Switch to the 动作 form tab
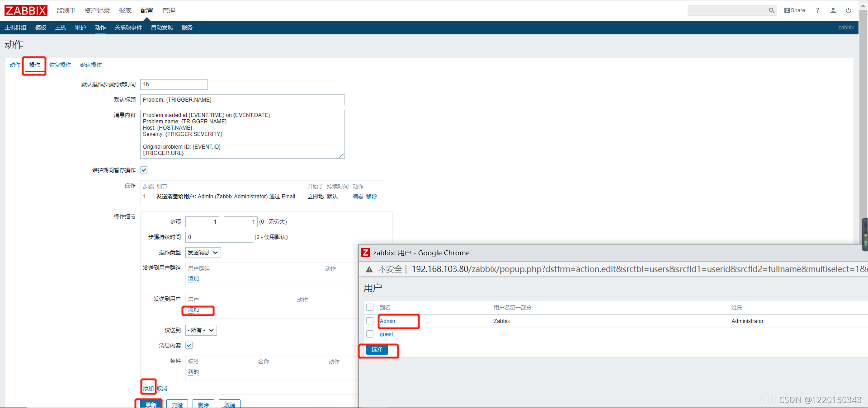 [15, 65]
